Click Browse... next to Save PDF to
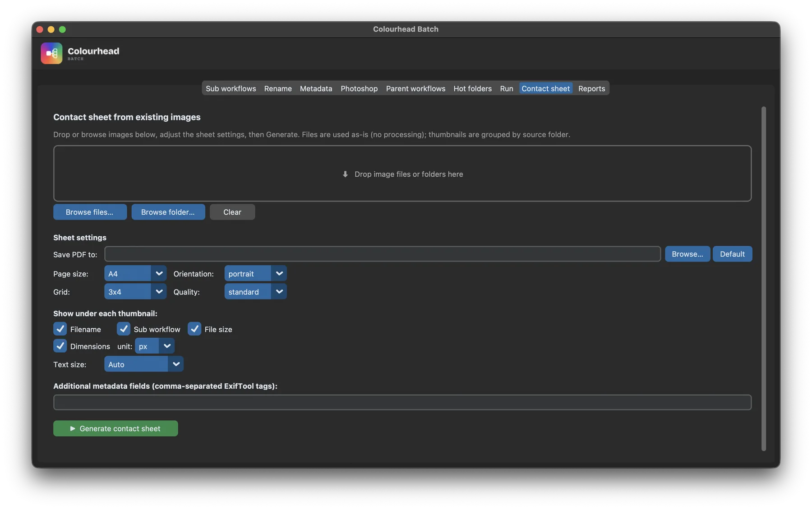812x510 pixels. click(687, 254)
